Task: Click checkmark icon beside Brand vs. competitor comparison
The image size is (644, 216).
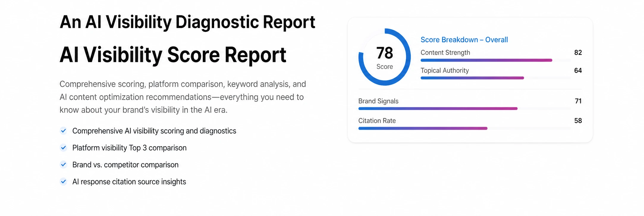Action: click(63, 165)
